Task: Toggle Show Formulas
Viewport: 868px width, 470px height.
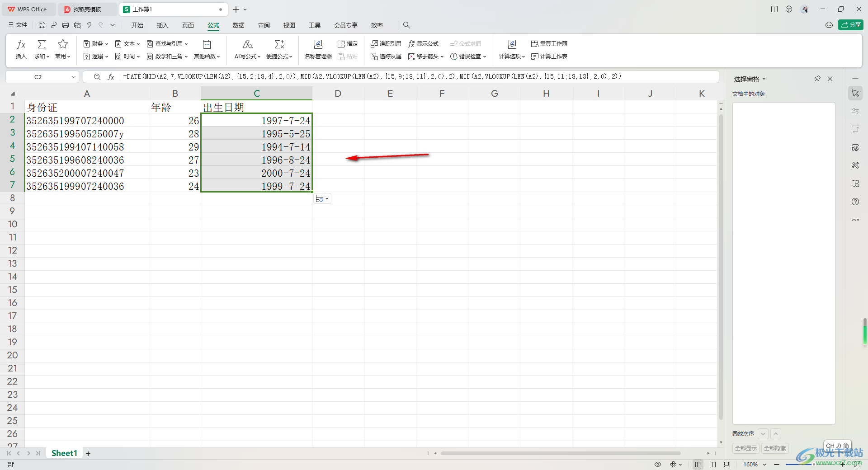Action: click(x=423, y=44)
